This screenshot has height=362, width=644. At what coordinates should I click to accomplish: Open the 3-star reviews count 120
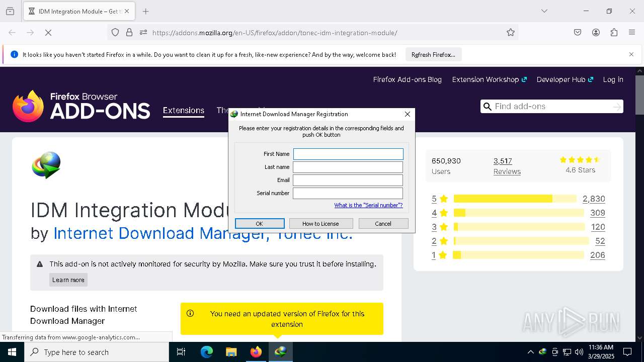pos(598,227)
